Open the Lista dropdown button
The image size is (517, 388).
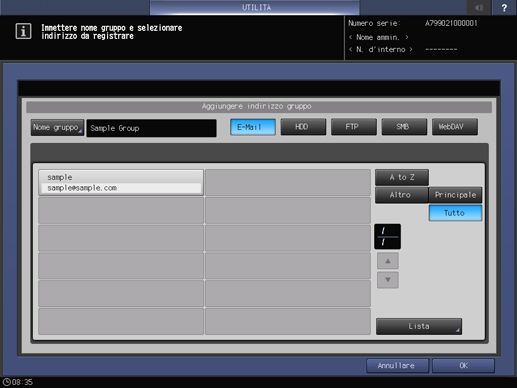tap(419, 326)
